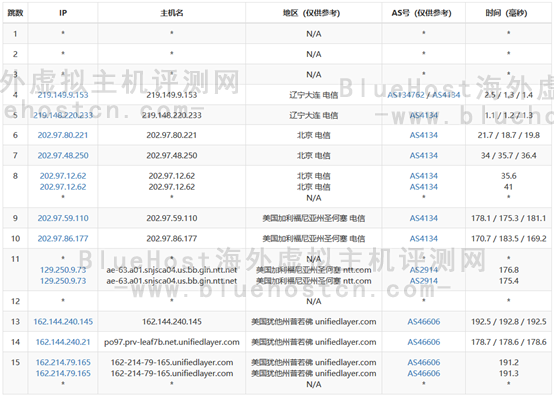The height and width of the screenshot is (396, 554).
Task: Click the AS号 (仅供参考) column header
Action: click(x=424, y=13)
